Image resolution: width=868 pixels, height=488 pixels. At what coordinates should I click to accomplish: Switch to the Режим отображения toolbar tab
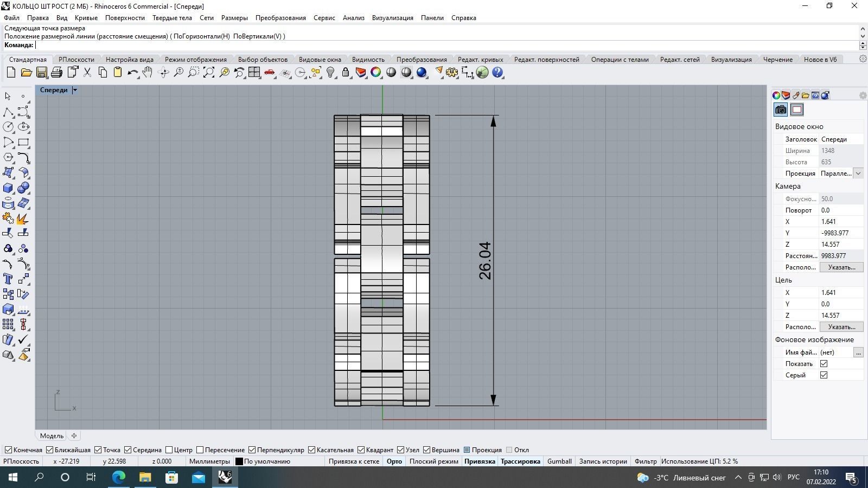pyautogui.click(x=196, y=59)
